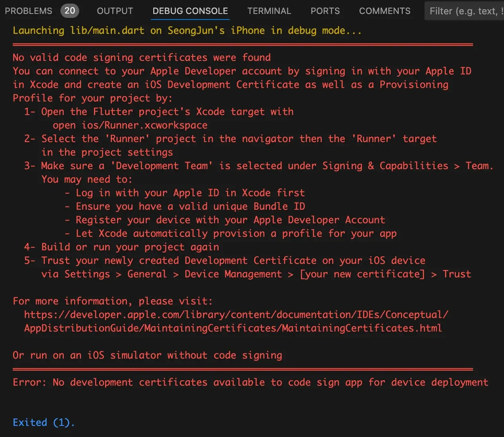This screenshot has width=504, height=437.
Task: Select 'No valid code signing certificates were found' line
Action: [x=142, y=58]
